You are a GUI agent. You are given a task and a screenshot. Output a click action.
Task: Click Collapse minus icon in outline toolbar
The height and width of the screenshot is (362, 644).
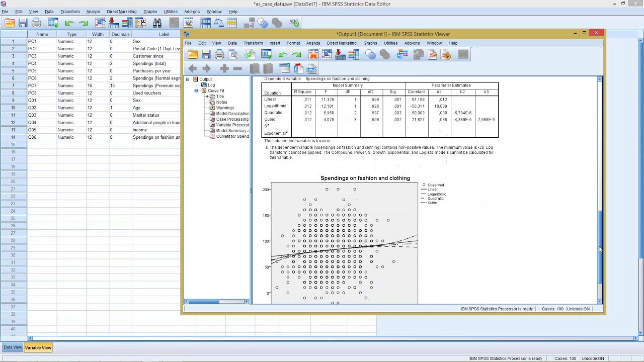(x=237, y=68)
